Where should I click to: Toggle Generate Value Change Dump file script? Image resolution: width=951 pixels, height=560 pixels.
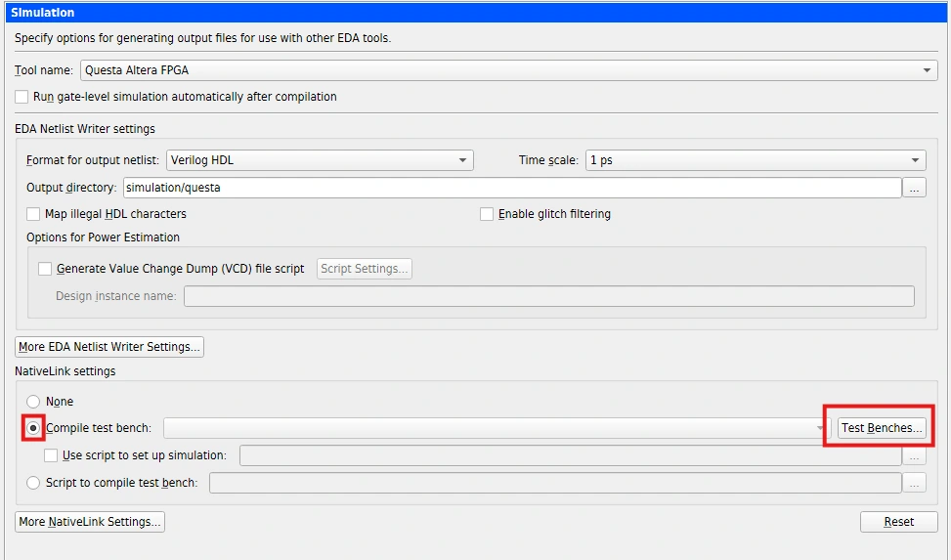click(45, 269)
